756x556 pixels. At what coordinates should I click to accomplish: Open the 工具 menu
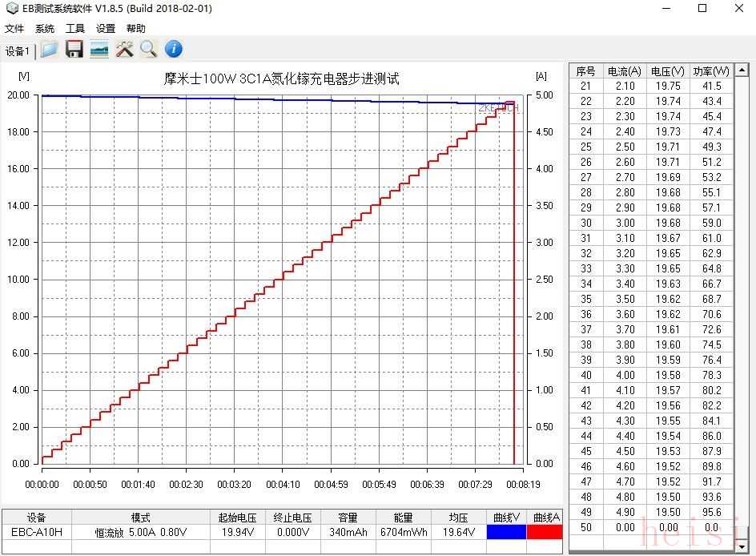pyautogui.click(x=75, y=29)
